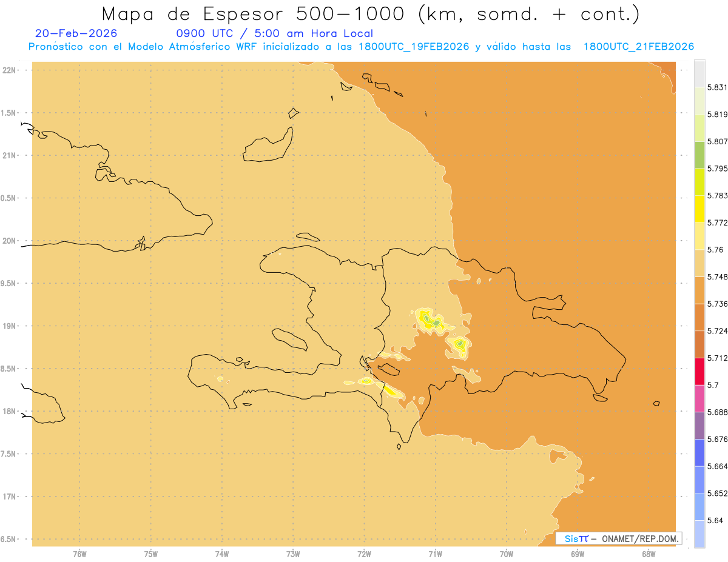
Task: Click the latitude label 19N
Action: click(8, 326)
